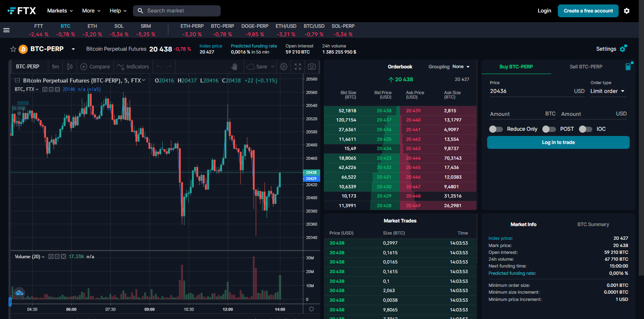644x319 pixels.
Task: Click the cloud Save icon
Action: (251, 67)
